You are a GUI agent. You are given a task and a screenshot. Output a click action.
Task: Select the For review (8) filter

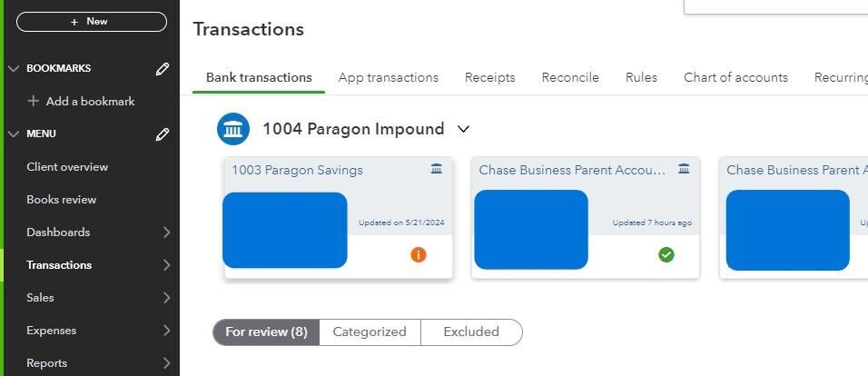pyautogui.click(x=266, y=332)
